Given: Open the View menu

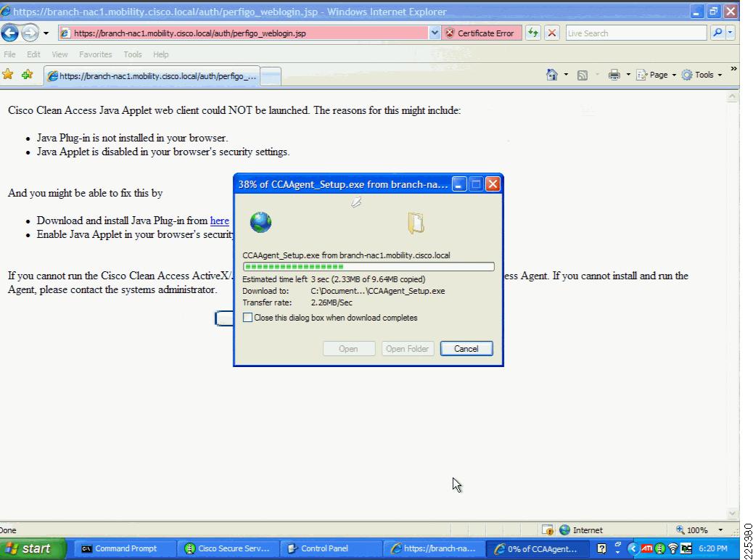Looking at the screenshot, I should click(x=59, y=54).
